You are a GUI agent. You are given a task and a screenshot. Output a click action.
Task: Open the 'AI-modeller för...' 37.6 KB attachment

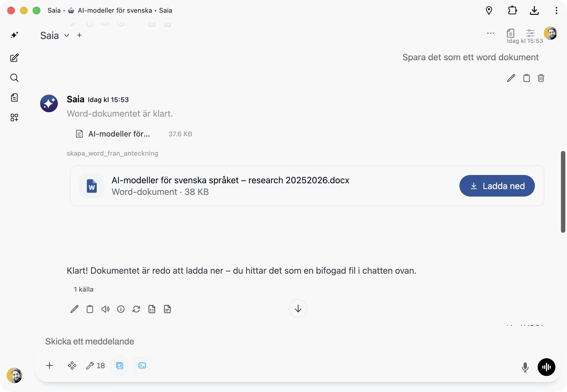click(x=134, y=134)
